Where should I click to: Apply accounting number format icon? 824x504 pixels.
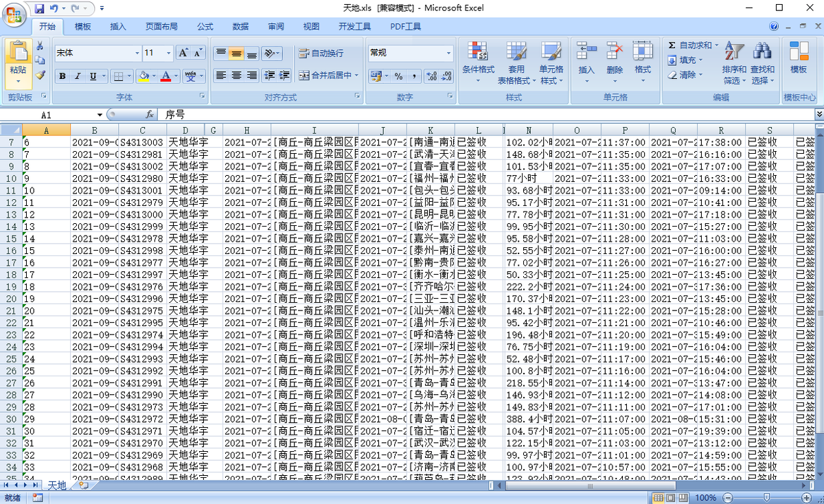click(376, 76)
